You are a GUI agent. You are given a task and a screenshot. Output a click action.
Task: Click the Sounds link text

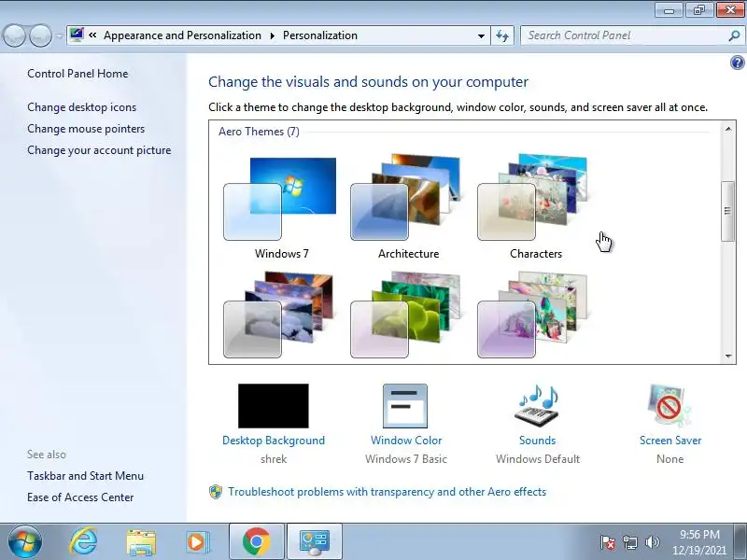[538, 441]
